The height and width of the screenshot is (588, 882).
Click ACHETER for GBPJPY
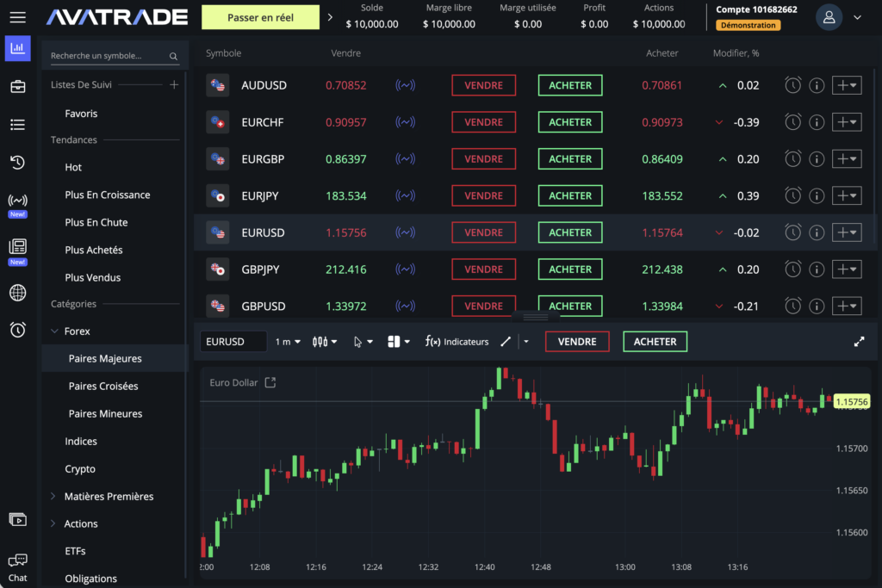[570, 269]
